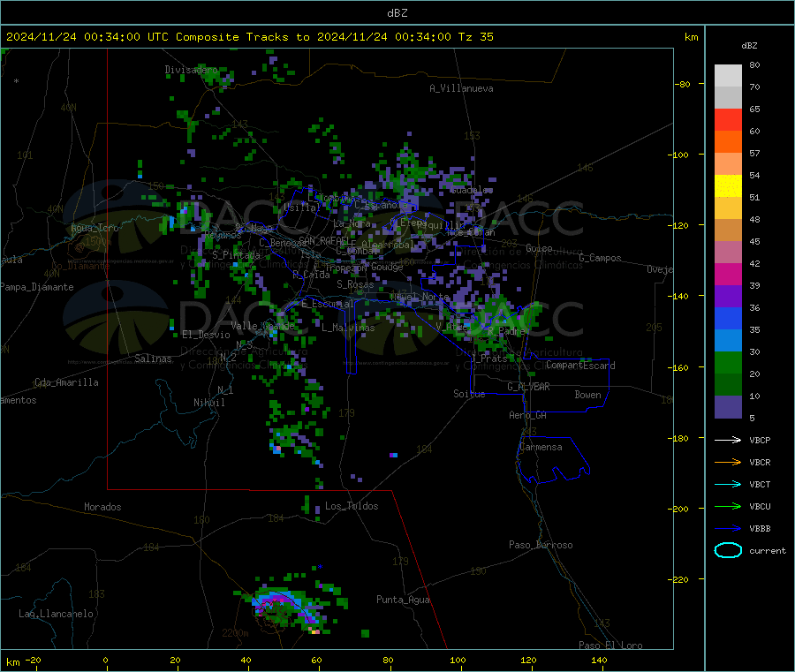Click the Guadales place label
Screen dimensions: 795x672
[472, 190]
